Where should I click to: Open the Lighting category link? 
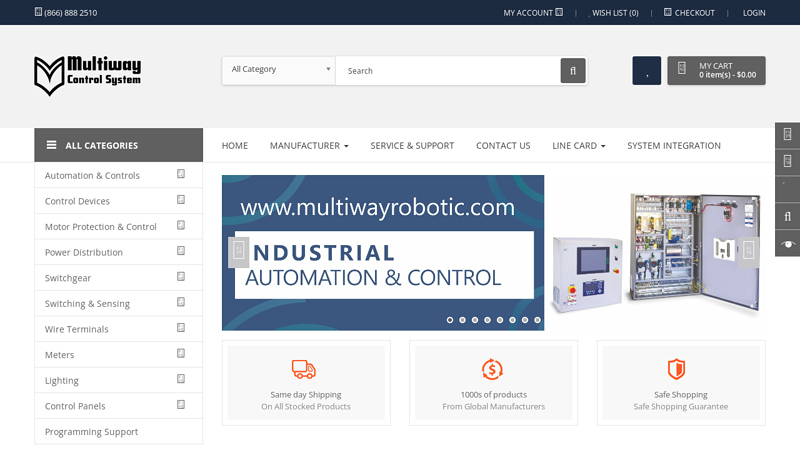tap(62, 380)
